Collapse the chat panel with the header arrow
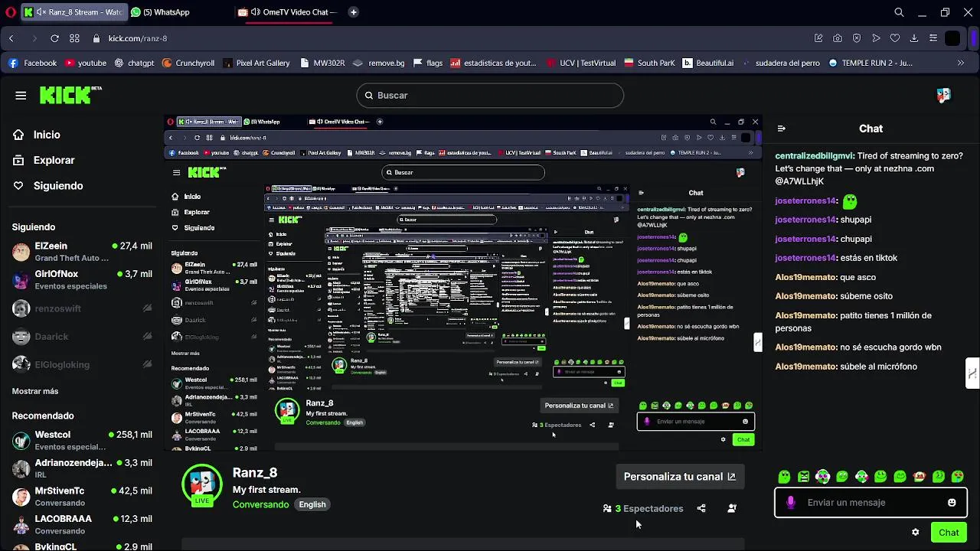This screenshot has height=551, width=980. click(x=781, y=129)
